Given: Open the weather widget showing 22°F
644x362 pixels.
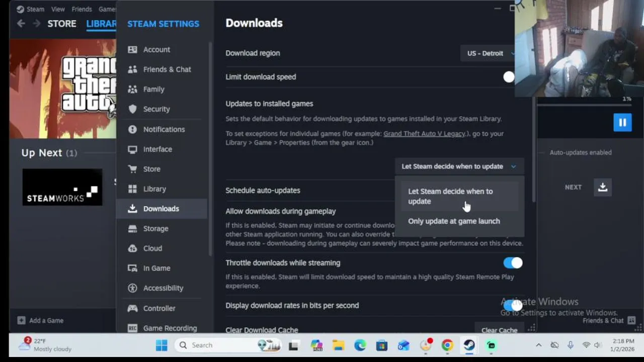Looking at the screenshot, I should tap(46, 345).
